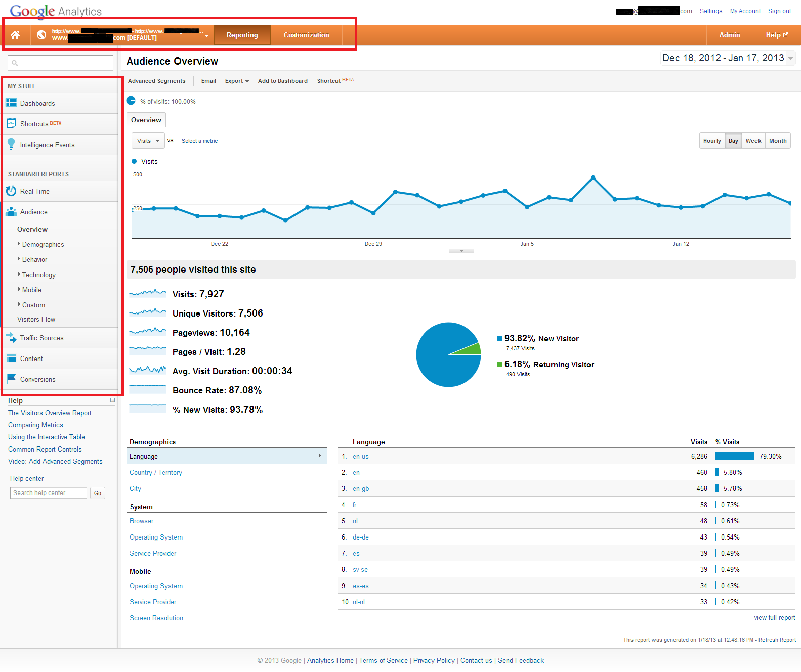Click the blue segment circle icon by % of visits
Screen dimensions: 801x672
[131, 101]
